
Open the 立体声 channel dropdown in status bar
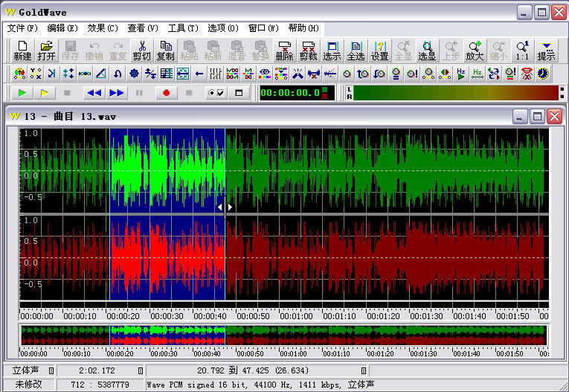pos(51,370)
